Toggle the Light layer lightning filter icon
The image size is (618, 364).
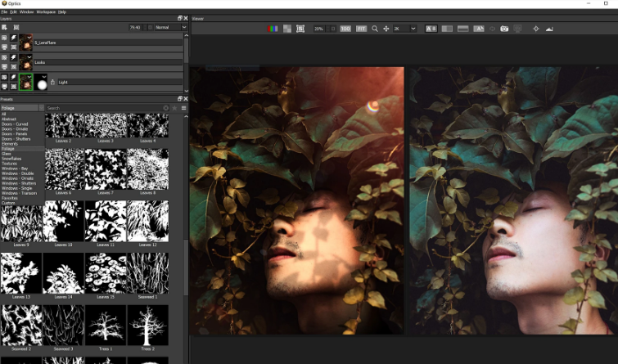click(13, 77)
